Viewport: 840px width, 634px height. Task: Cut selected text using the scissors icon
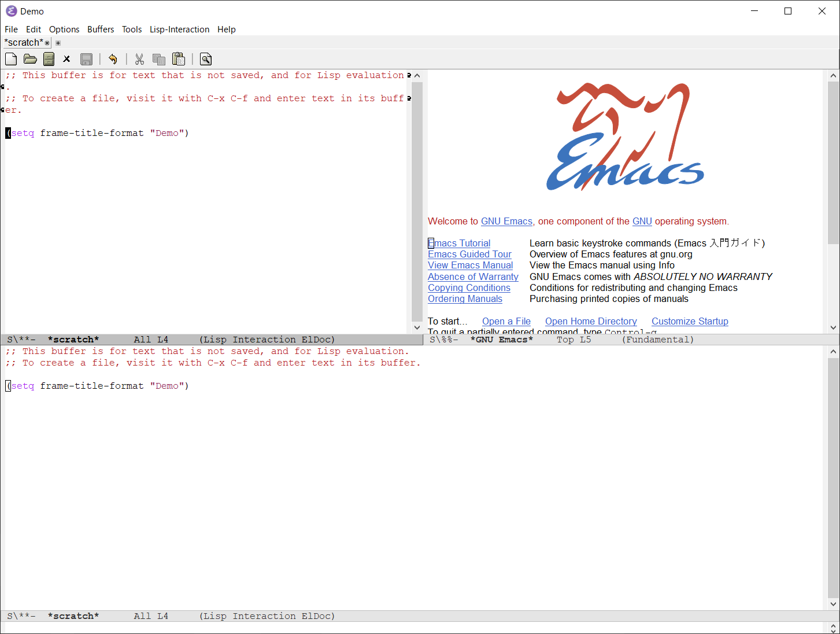point(139,59)
